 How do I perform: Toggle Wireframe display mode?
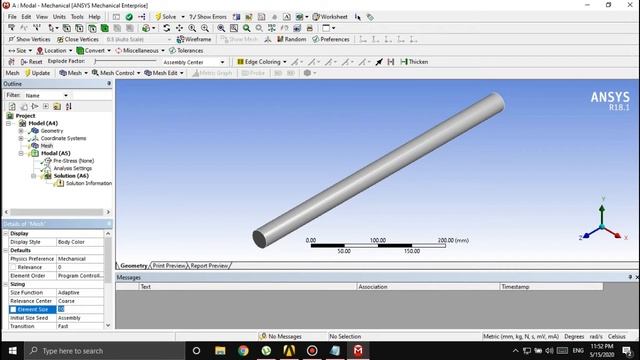pyautogui.click(x=194, y=40)
